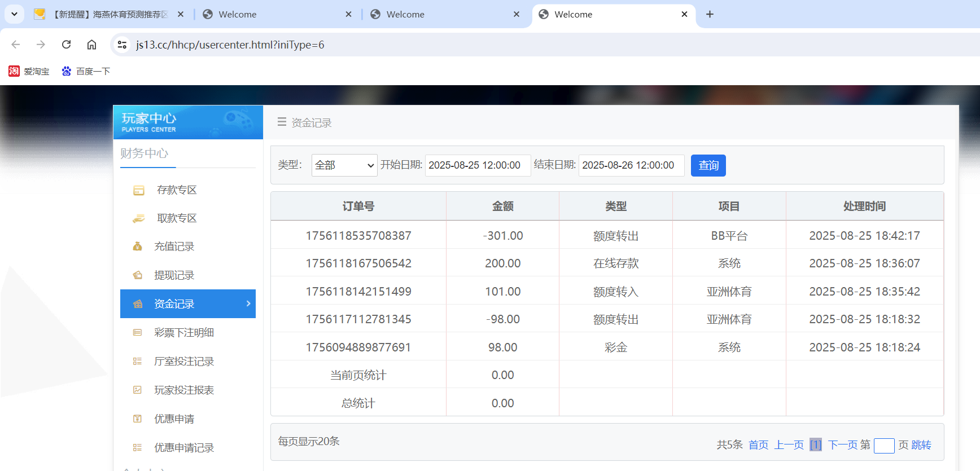Click the 彩票下注明细 sidebar icon
980x471 pixels.
[x=137, y=333]
